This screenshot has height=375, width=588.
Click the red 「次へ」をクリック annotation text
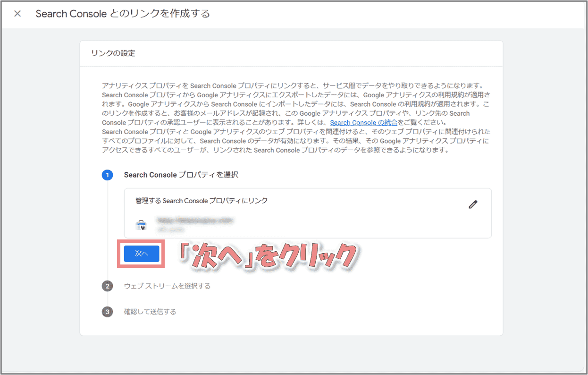point(267,256)
